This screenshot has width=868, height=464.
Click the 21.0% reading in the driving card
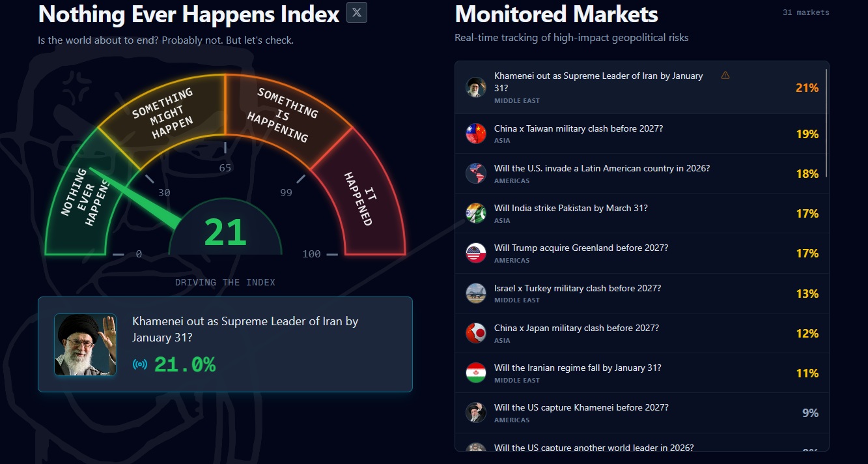185,364
